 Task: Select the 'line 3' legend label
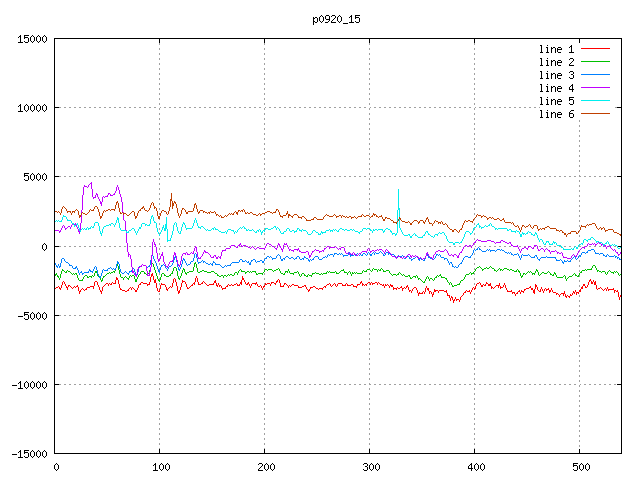pyautogui.click(x=557, y=75)
